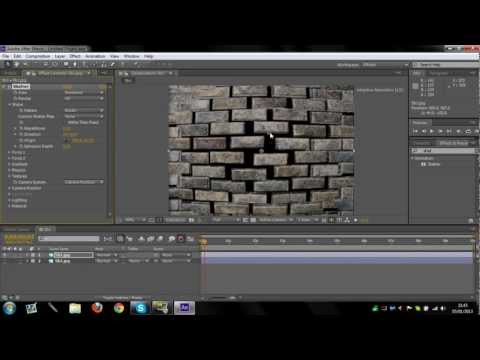Viewport: 480px width, 360px height.
Task: Toggle stopwatch for Extrusion Depth property
Action: tap(21, 146)
